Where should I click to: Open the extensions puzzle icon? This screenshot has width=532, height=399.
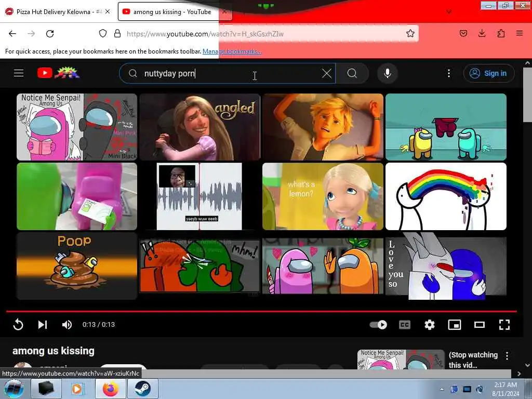(501, 33)
